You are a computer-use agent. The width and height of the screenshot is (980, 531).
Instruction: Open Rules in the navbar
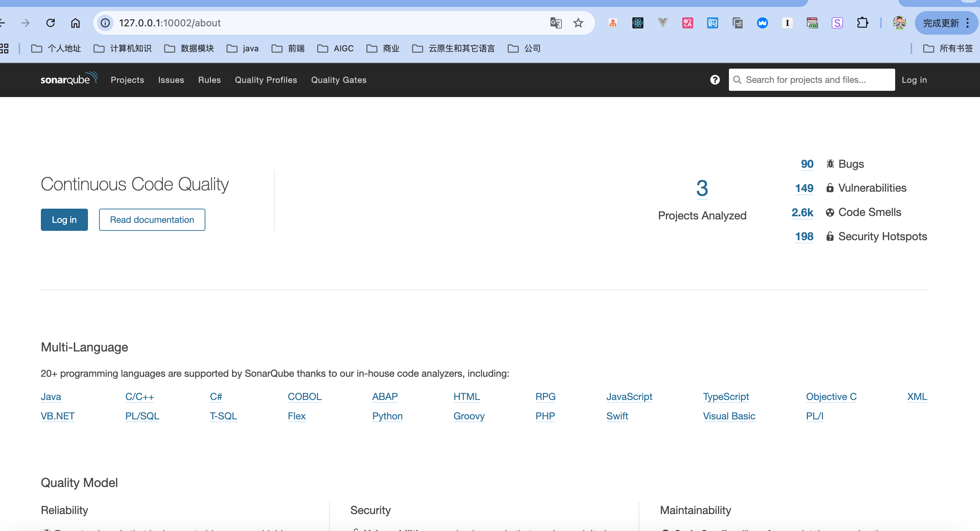tap(210, 80)
